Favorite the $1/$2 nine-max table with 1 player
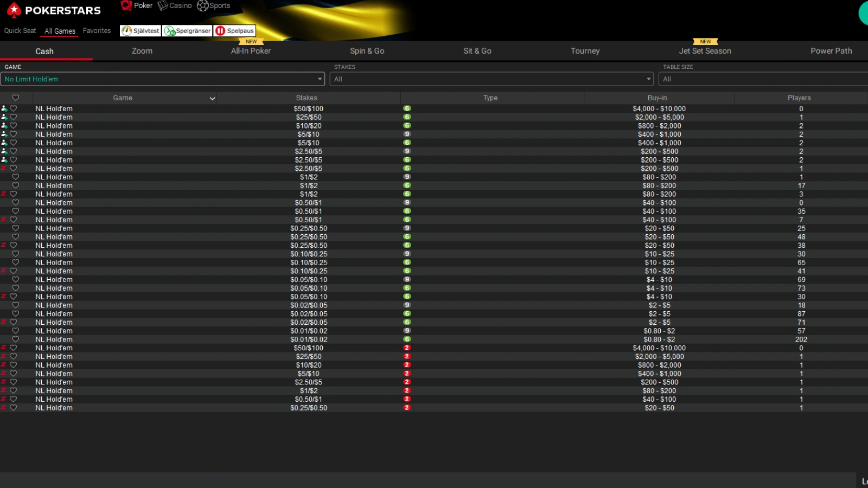The image size is (868, 488). (x=16, y=177)
